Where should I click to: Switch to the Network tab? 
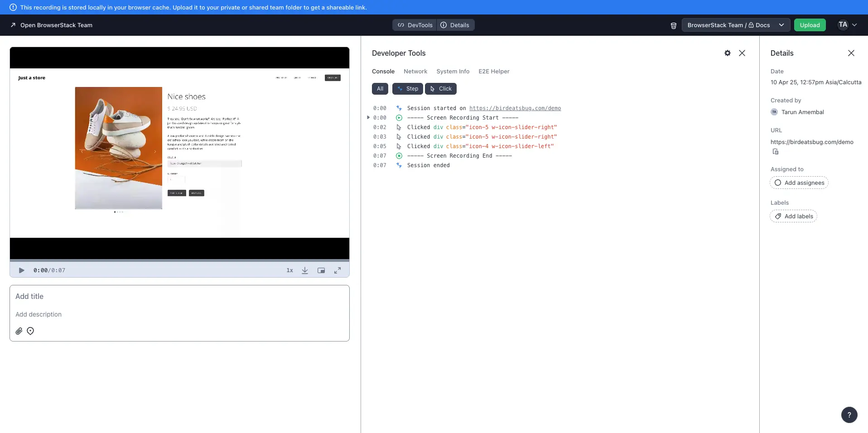pos(415,72)
